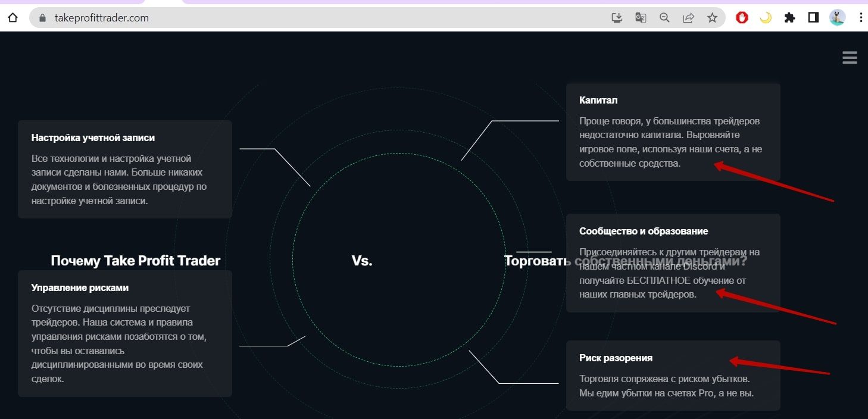
Task: Click the install app icon in address bar
Action: point(617,18)
